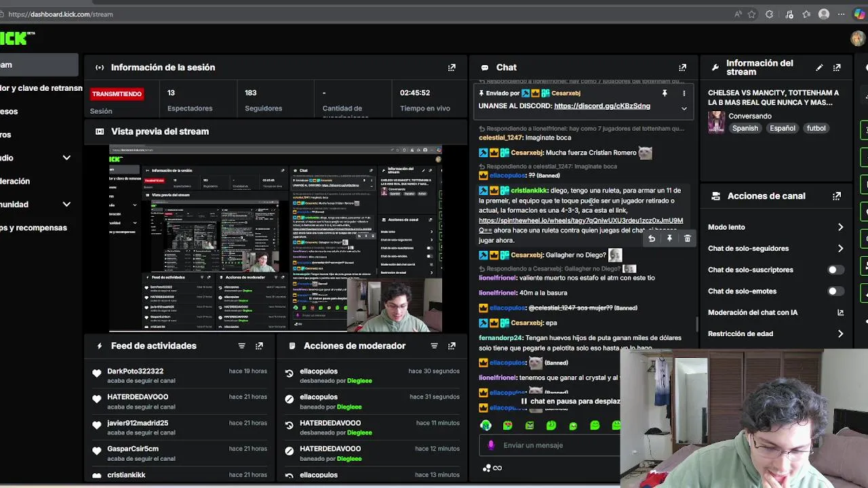The width and height of the screenshot is (868, 488).
Task: Click the third emote in the quick emote row
Action: [x=530, y=426]
